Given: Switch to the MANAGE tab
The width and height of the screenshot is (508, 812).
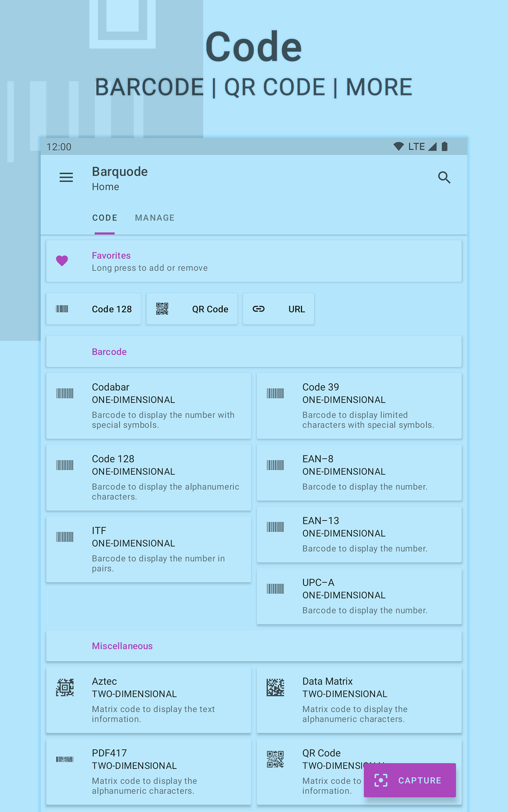Looking at the screenshot, I should click(155, 218).
